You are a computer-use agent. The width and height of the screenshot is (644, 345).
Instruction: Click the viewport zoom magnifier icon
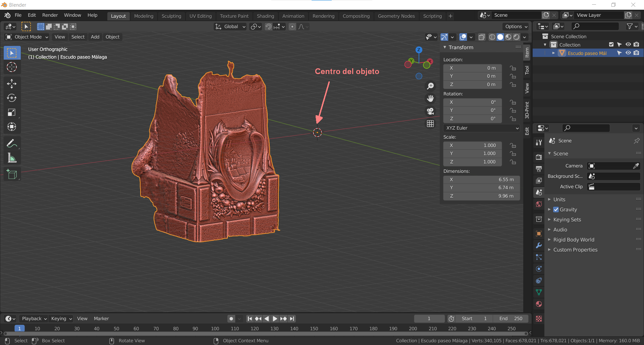tap(430, 86)
